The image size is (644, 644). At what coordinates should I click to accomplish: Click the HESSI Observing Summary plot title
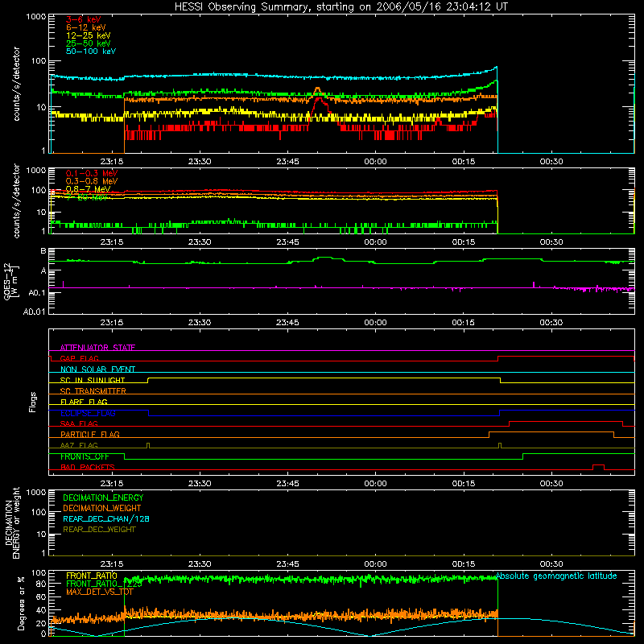pyautogui.click(x=341, y=7)
